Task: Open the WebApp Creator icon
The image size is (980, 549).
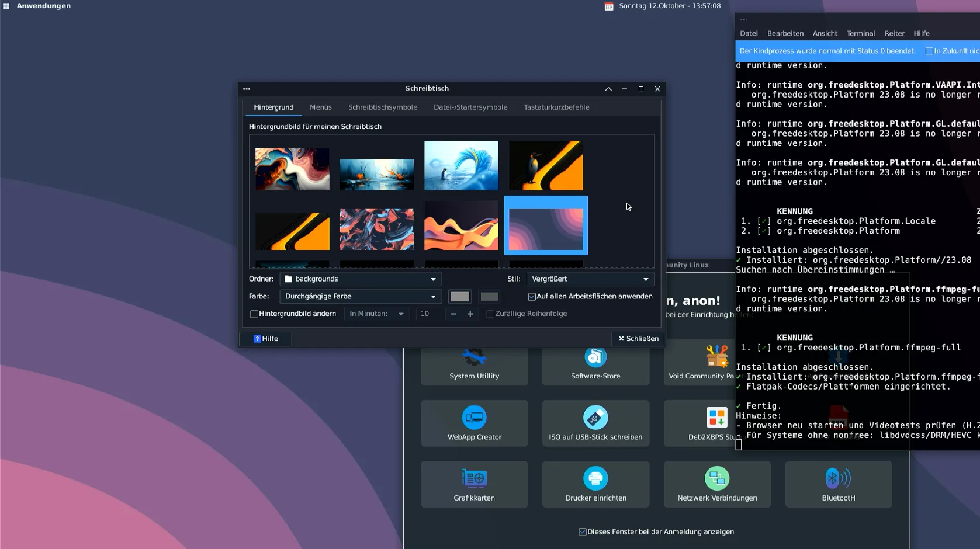Action: 474,418
